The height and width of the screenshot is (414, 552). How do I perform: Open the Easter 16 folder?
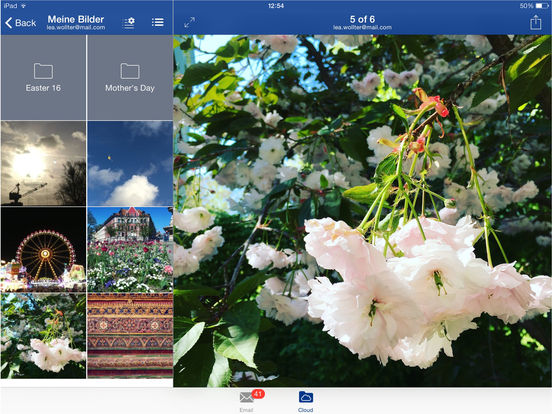click(x=43, y=78)
